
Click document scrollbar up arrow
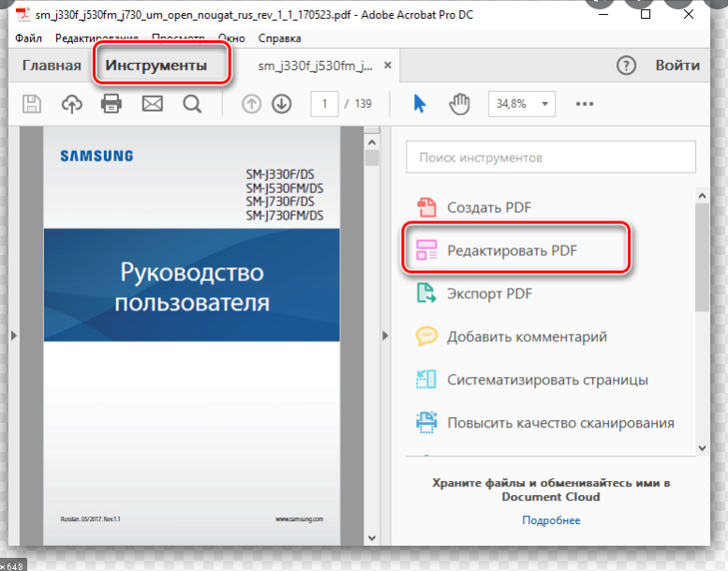point(371,143)
